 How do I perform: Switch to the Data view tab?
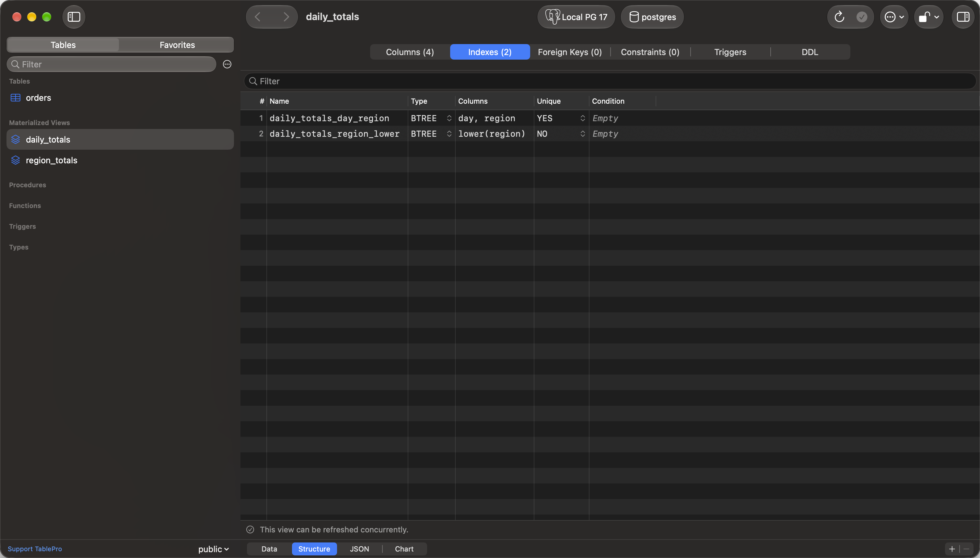[269, 549]
